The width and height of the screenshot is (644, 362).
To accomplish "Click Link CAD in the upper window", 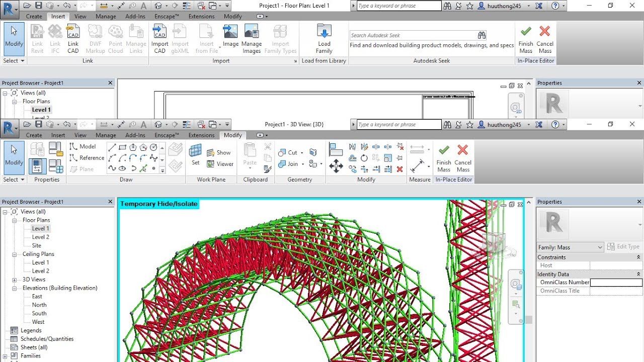I will 73,39.
